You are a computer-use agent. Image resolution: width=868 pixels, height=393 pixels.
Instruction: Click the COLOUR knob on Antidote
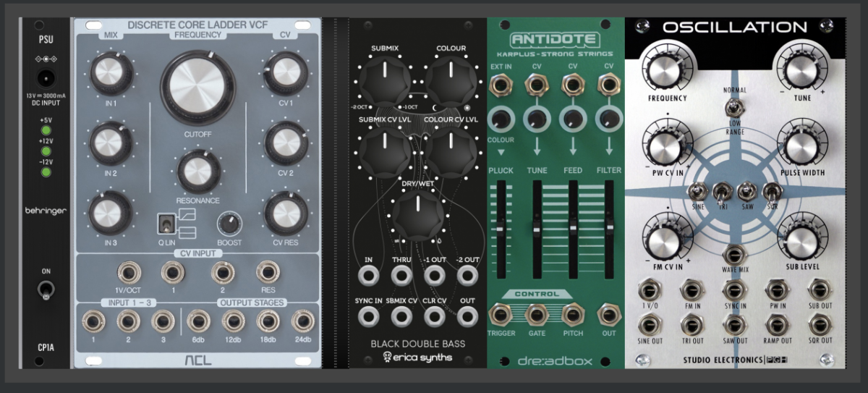tap(500, 119)
